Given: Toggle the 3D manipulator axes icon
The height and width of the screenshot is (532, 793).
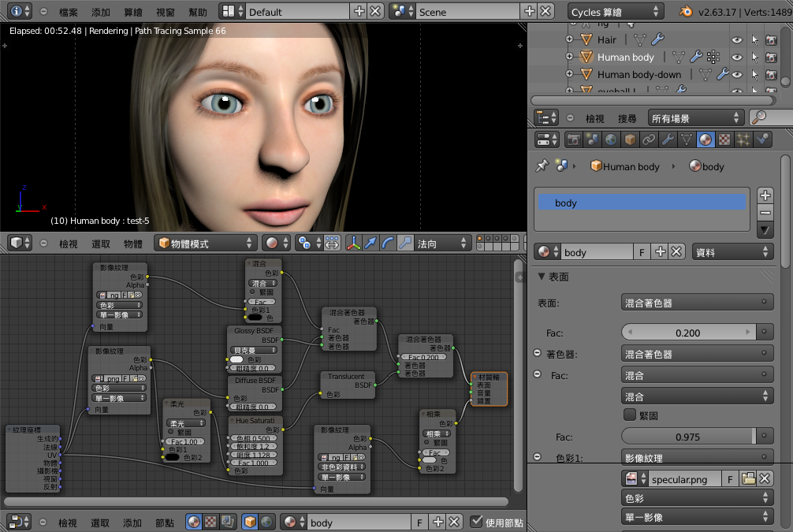Looking at the screenshot, I should point(353,244).
